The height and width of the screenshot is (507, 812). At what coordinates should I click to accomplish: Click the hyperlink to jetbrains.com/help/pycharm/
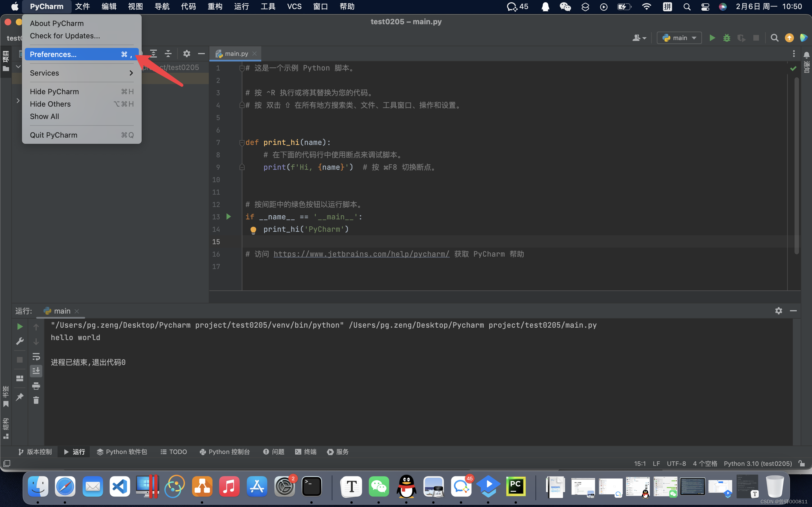[x=361, y=253]
